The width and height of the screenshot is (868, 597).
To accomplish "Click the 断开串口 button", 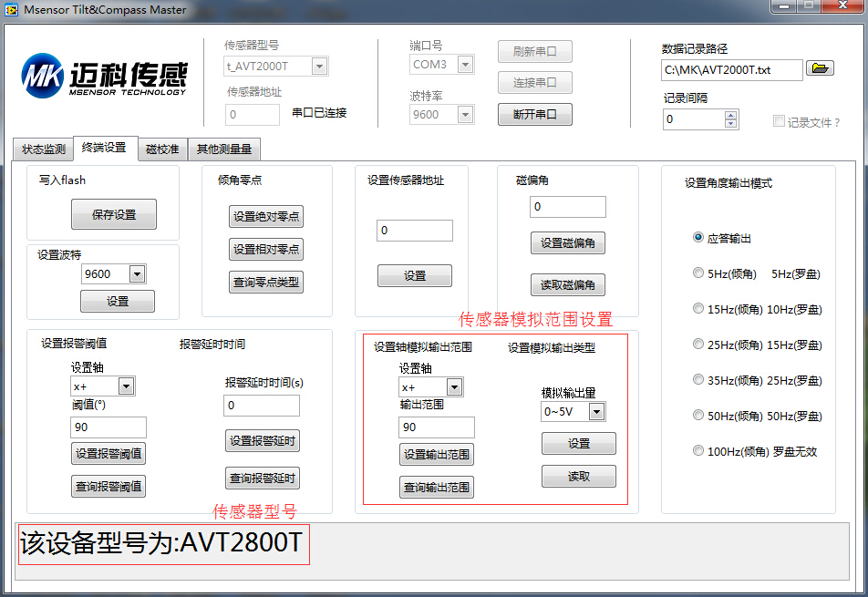I will [534, 115].
